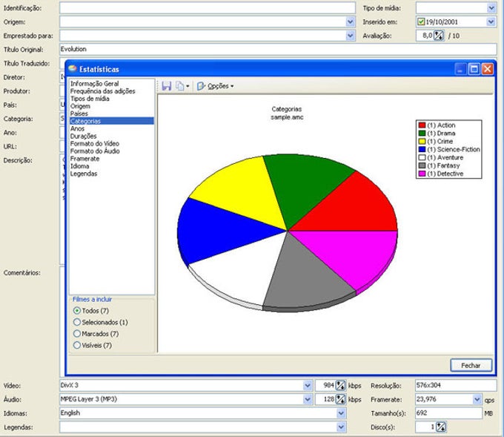Open the Origem dropdown
Viewport: 504px width, 437px height.
click(x=351, y=22)
